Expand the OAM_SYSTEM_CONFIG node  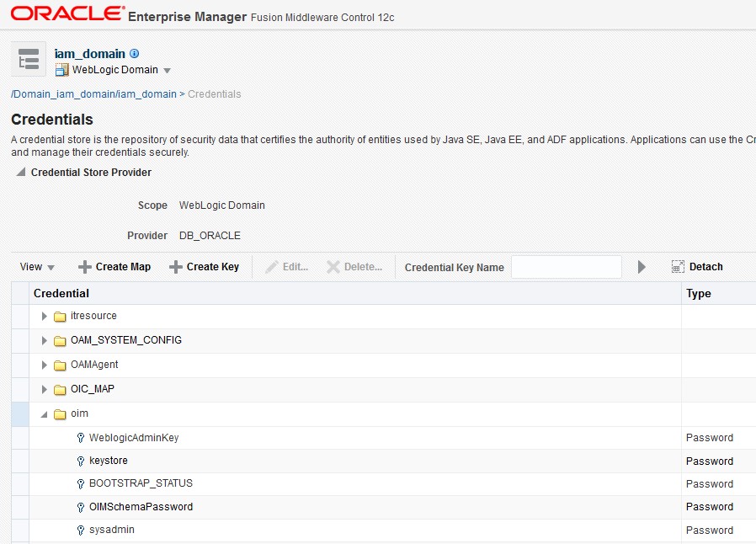coord(44,340)
